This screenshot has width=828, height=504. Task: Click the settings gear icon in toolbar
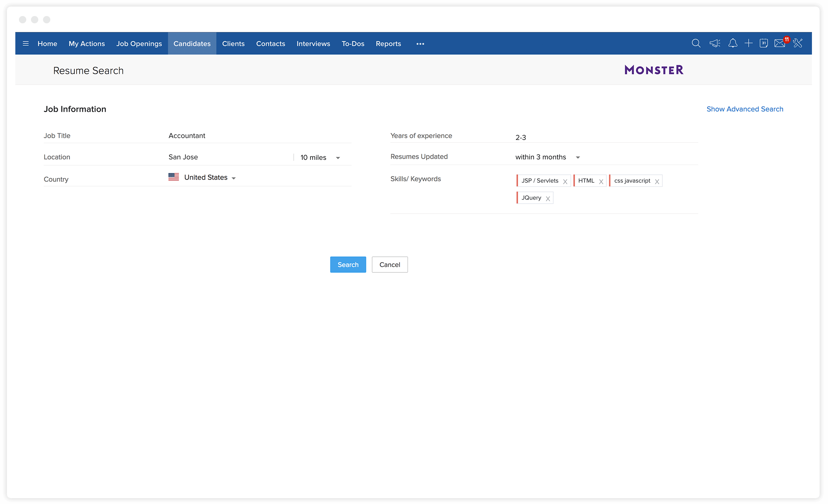(x=798, y=43)
